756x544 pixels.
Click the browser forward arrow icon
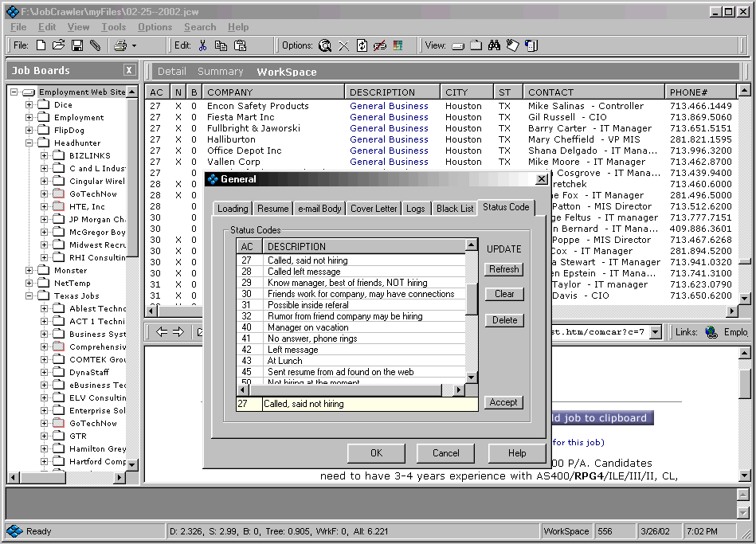[178, 332]
